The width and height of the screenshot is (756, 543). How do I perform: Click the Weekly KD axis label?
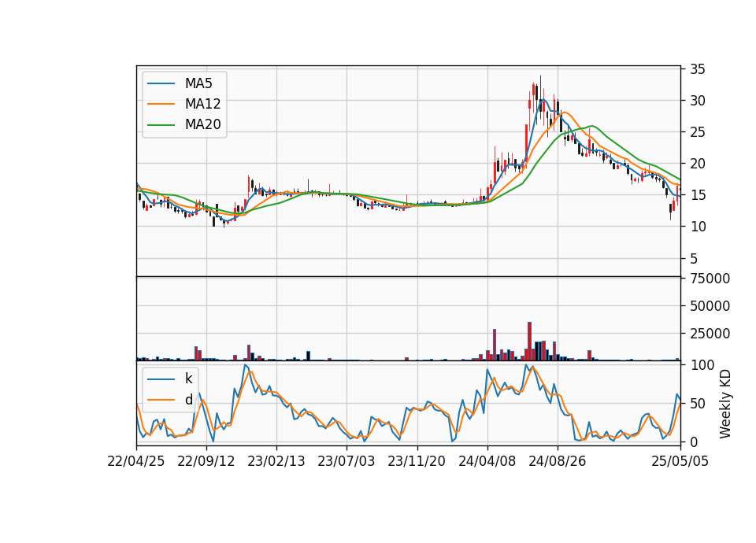tap(724, 404)
